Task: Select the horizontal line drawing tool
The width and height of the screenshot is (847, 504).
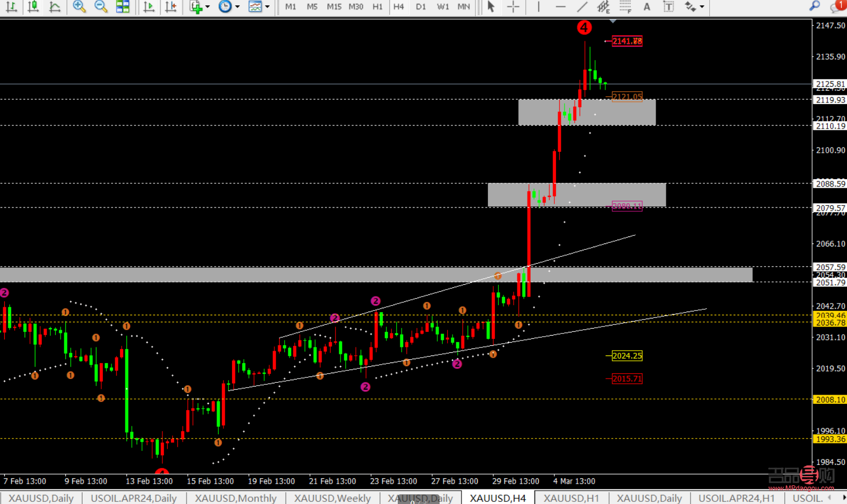Action: (560, 7)
